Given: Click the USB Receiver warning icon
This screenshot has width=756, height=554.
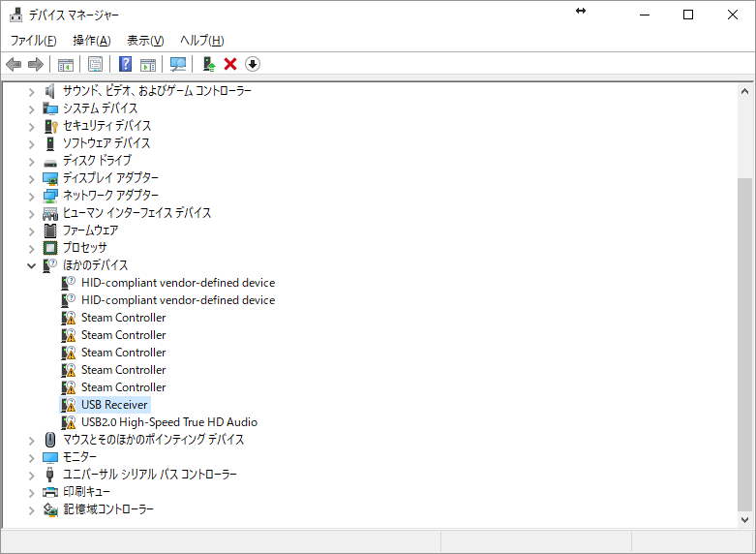Looking at the screenshot, I should [x=69, y=405].
